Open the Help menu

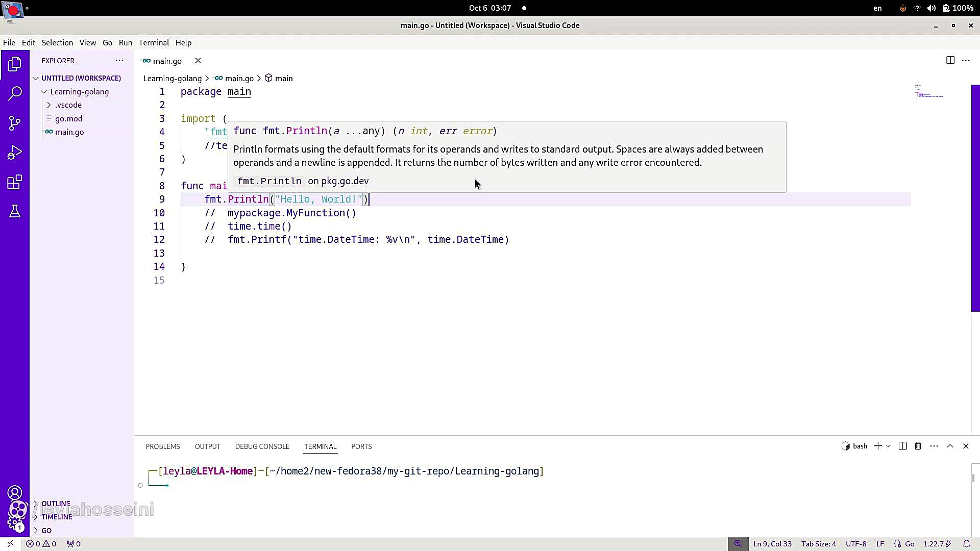tap(183, 43)
